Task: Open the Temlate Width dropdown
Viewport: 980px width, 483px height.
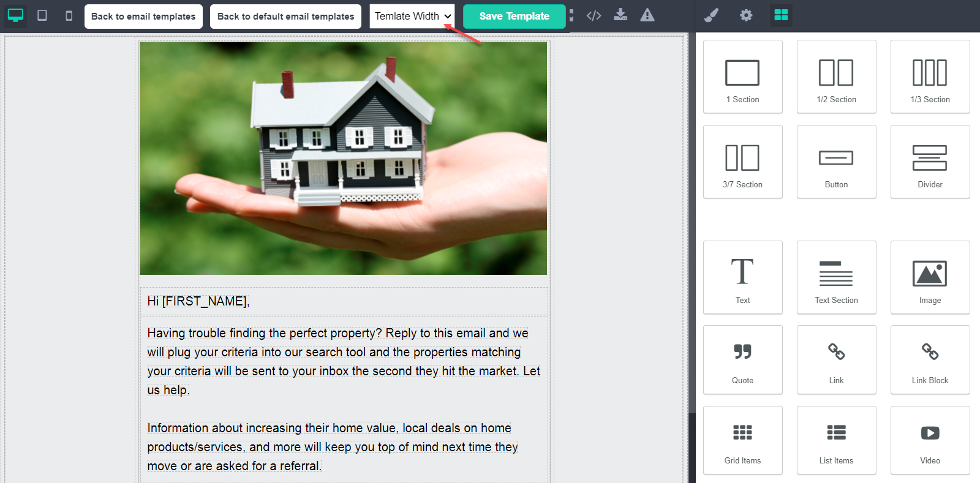Action: coord(412,16)
